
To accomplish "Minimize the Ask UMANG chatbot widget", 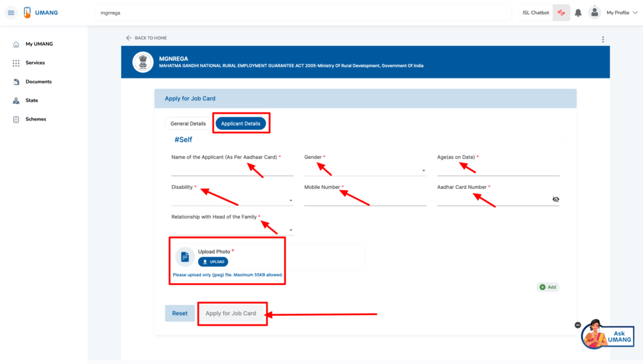I will (578, 324).
